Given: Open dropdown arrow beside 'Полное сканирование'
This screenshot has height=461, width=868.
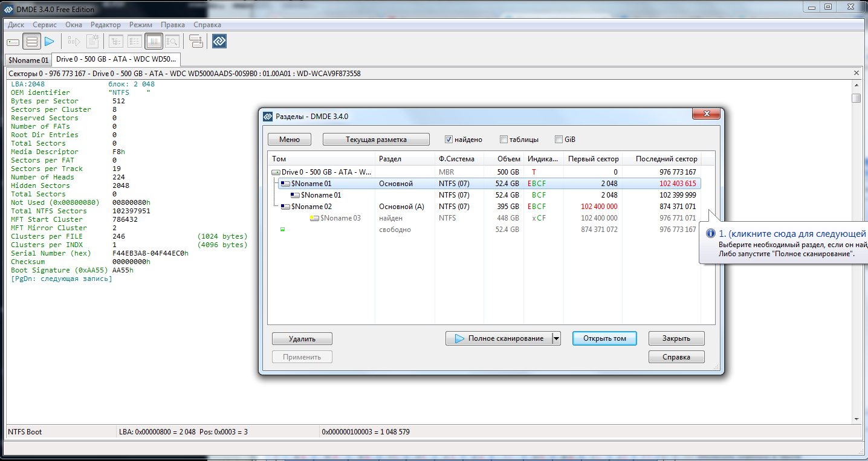Looking at the screenshot, I should point(556,338).
